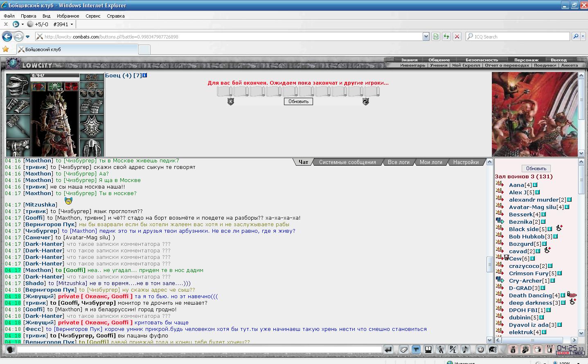Open the Анкета link
The height and width of the screenshot is (364, 588).
tap(570, 65)
